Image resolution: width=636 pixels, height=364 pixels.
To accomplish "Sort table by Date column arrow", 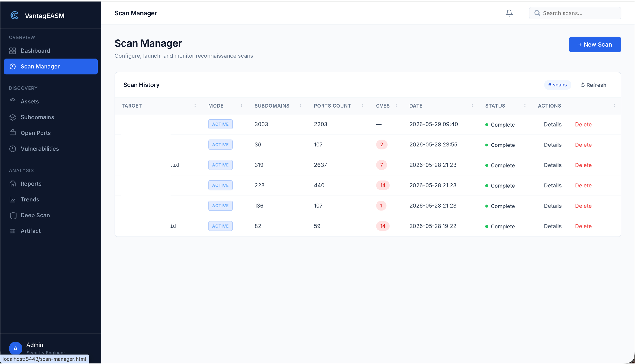I will 473,105.
